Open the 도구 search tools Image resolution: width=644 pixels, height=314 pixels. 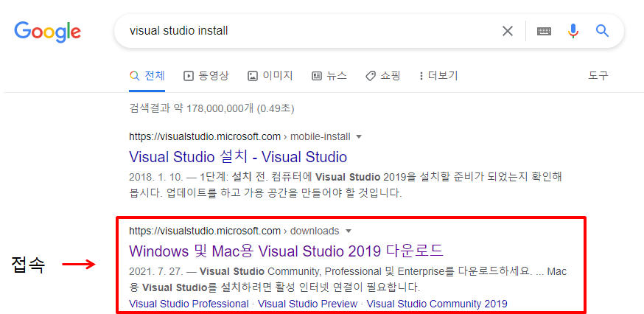(x=598, y=76)
